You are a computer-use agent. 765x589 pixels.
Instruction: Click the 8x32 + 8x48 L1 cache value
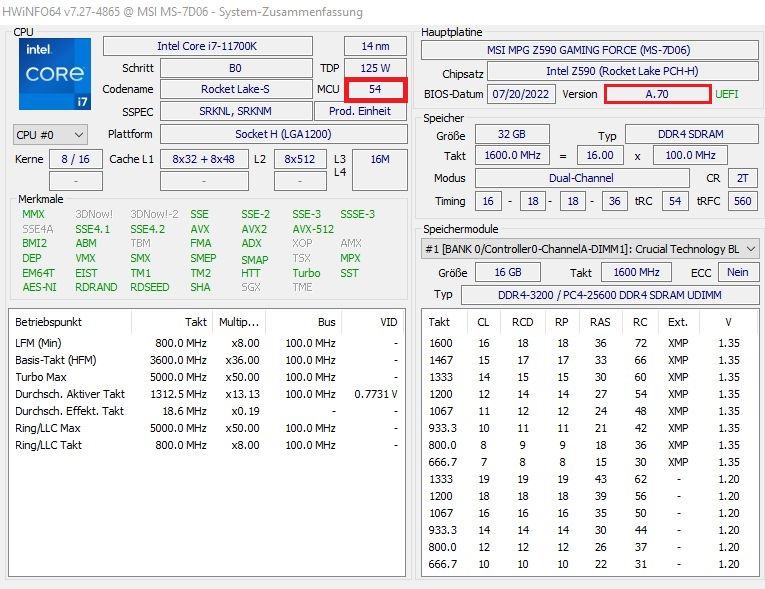click(x=204, y=159)
